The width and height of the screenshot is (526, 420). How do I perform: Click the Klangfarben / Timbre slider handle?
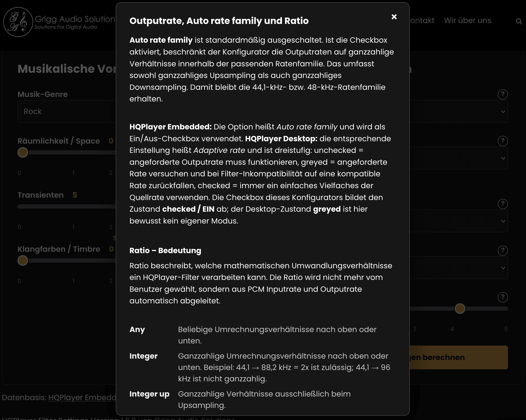[23, 260]
